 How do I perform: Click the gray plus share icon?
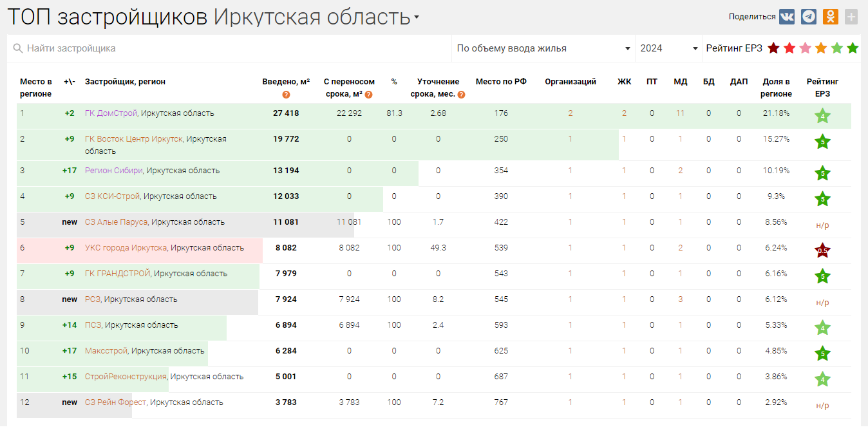(x=851, y=17)
